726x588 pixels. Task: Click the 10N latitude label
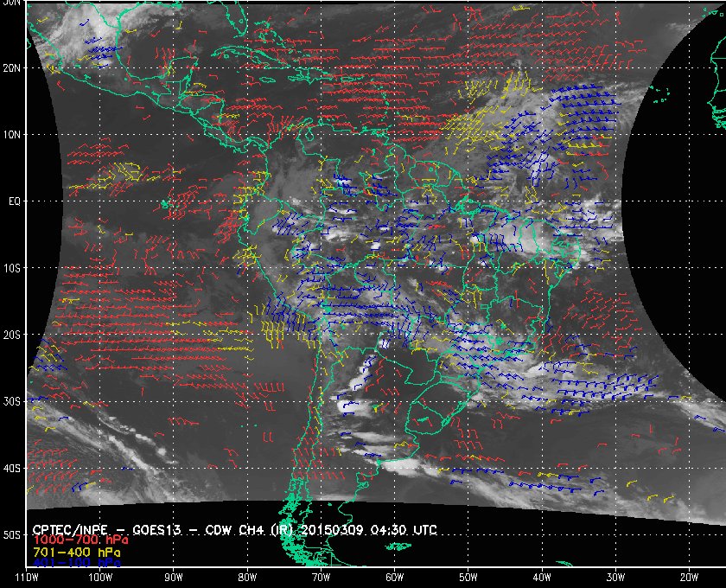point(11,135)
